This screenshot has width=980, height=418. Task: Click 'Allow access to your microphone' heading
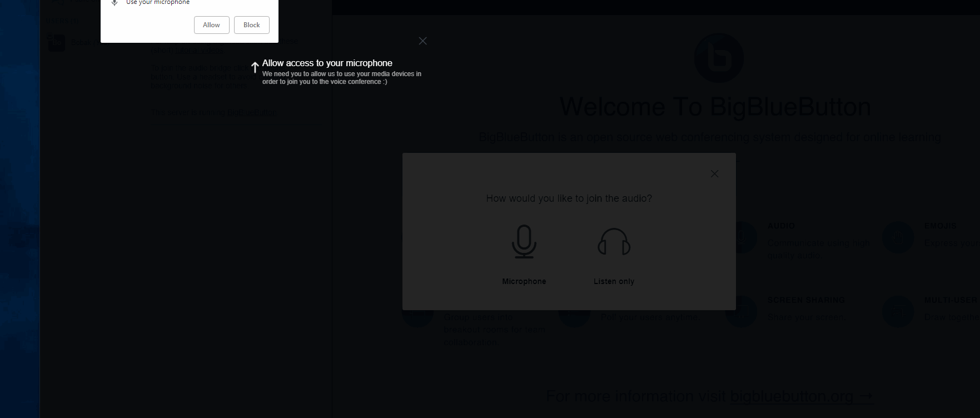[x=327, y=63]
